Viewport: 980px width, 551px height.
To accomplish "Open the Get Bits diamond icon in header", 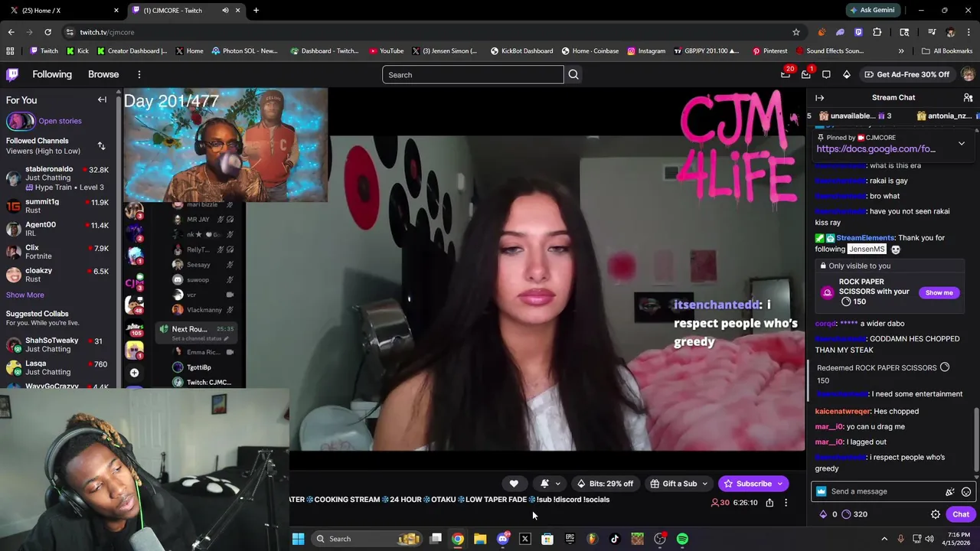I will coord(846,74).
